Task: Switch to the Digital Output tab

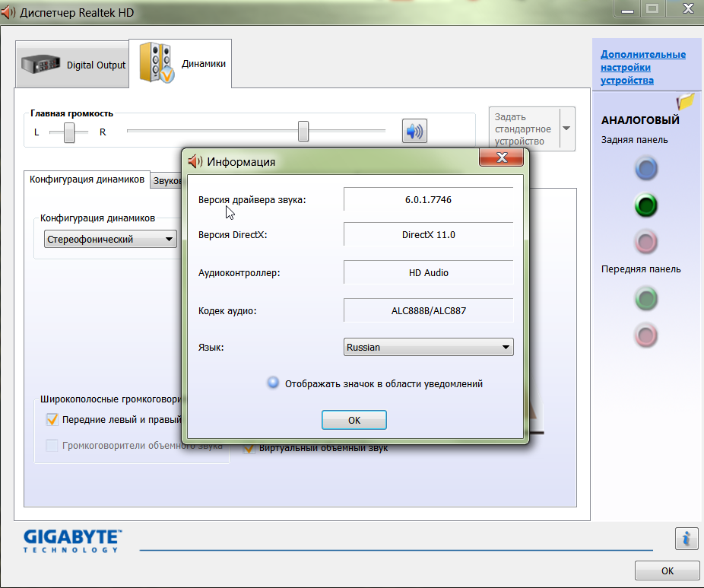Action: tap(72, 65)
